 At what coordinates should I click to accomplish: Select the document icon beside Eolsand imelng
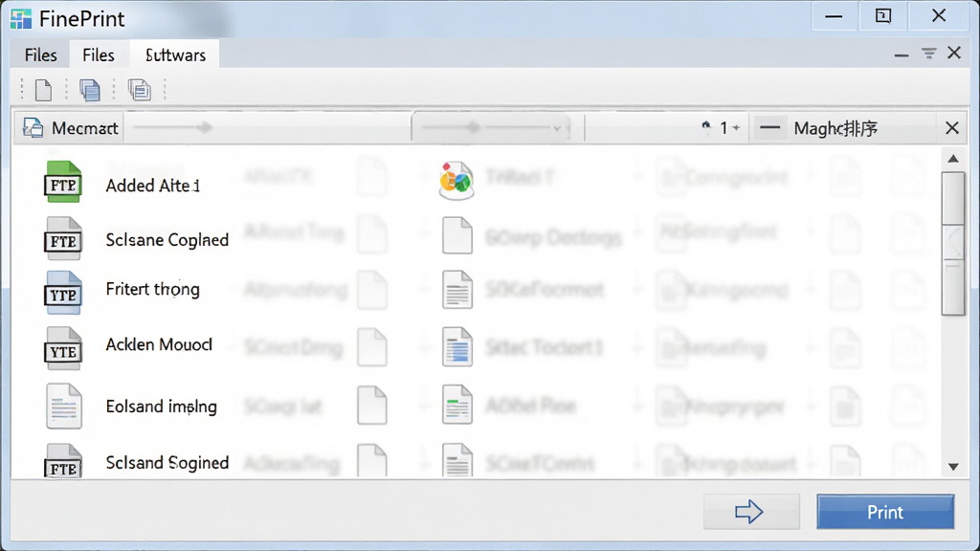tap(64, 406)
